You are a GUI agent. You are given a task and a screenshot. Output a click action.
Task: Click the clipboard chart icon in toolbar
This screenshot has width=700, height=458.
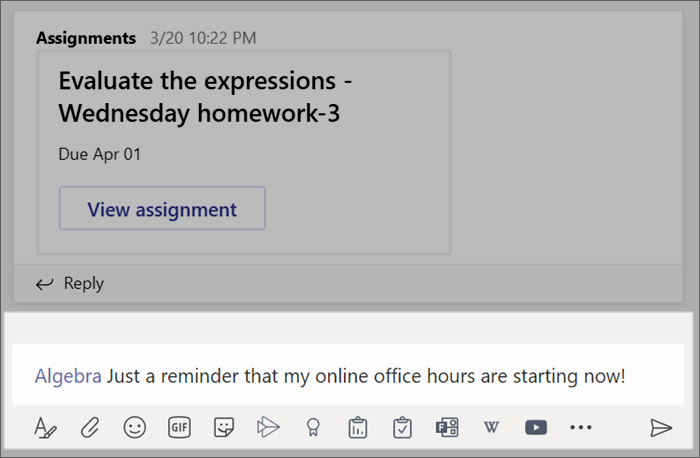tap(357, 428)
